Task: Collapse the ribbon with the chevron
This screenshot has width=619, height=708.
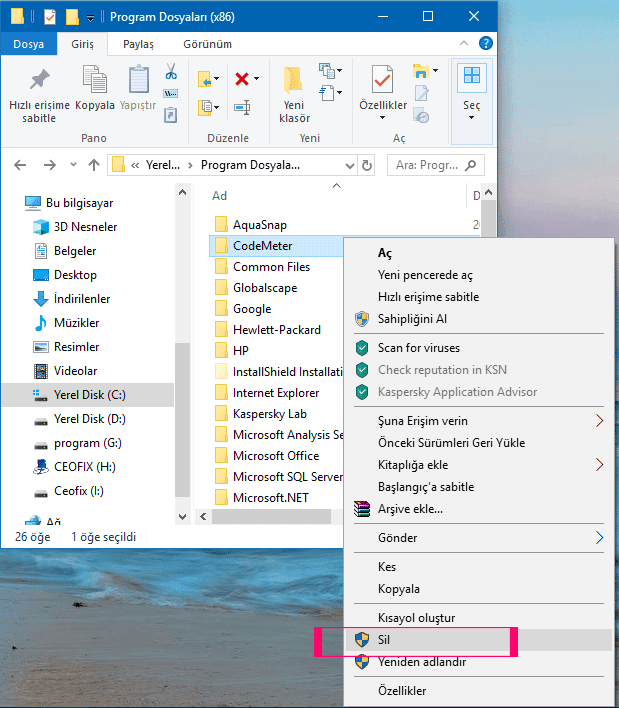Action: coord(464,43)
